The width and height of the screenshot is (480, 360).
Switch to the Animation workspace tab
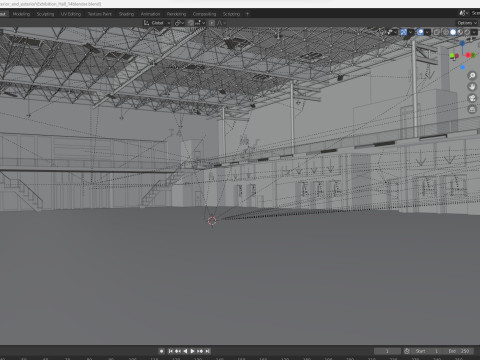click(150, 14)
